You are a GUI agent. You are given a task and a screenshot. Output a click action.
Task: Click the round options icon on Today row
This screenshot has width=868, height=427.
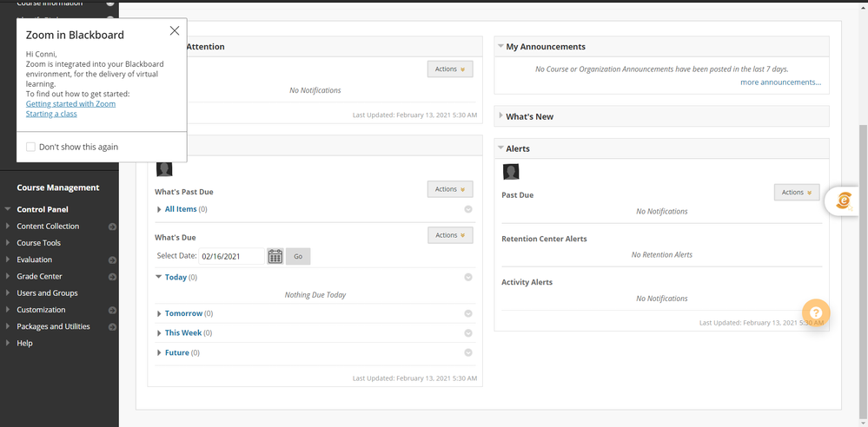pyautogui.click(x=468, y=277)
